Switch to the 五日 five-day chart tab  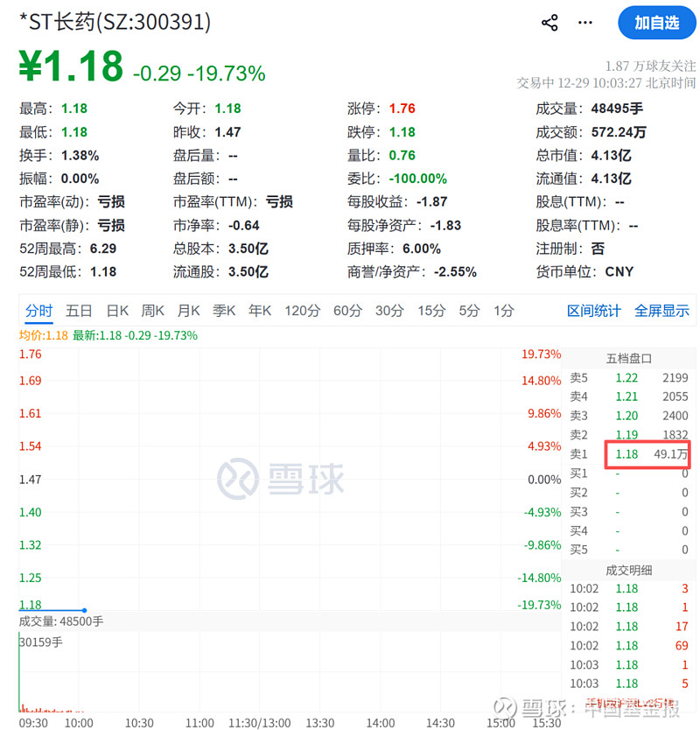(x=78, y=310)
